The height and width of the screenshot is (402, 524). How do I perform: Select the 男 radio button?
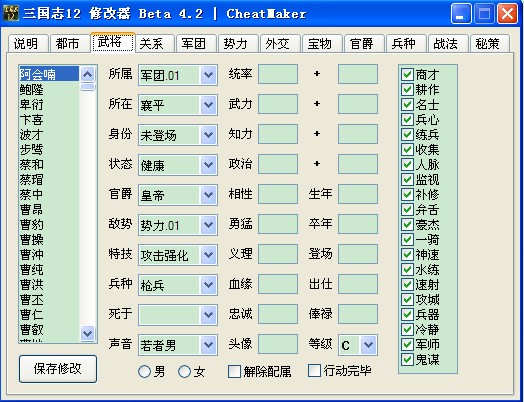[x=144, y=371]
